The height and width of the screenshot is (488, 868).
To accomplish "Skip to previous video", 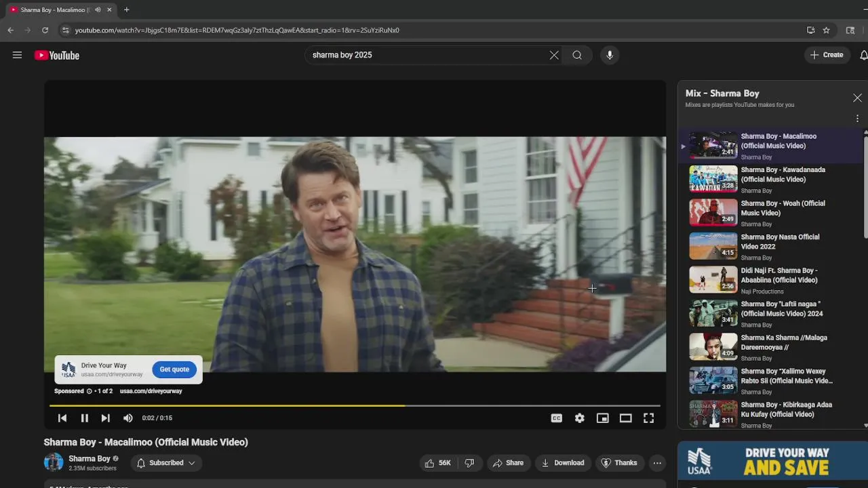I will coord(62,418).
